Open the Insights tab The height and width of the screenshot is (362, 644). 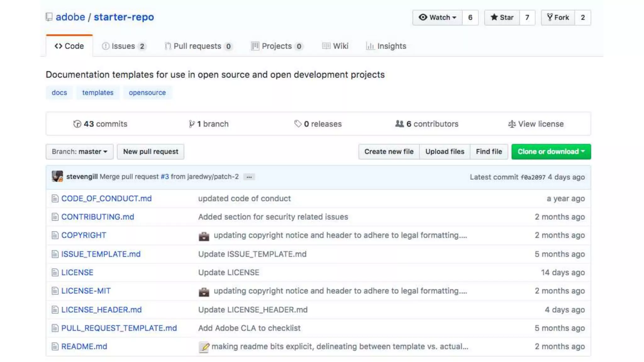pyautogui.click(x=386, y=46)
